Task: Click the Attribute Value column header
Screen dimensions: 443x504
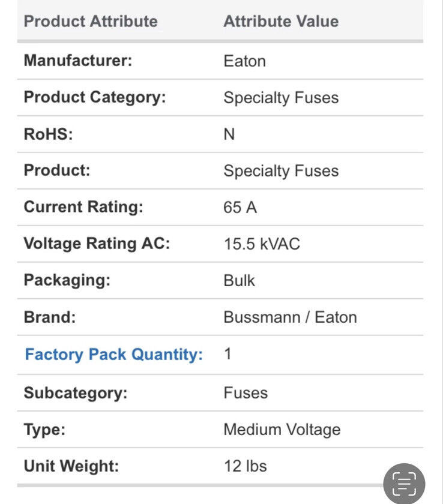Action: point(281,22)
